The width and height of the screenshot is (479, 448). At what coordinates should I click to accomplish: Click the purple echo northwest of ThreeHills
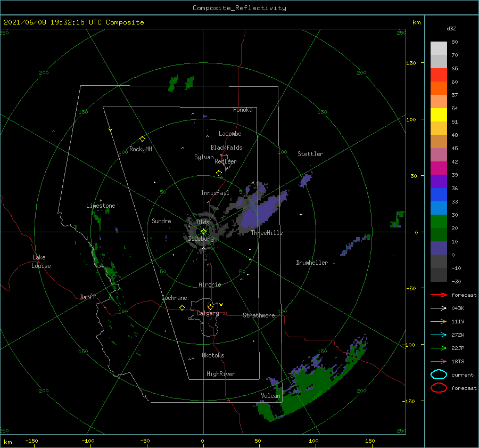(x=260, y=211)
